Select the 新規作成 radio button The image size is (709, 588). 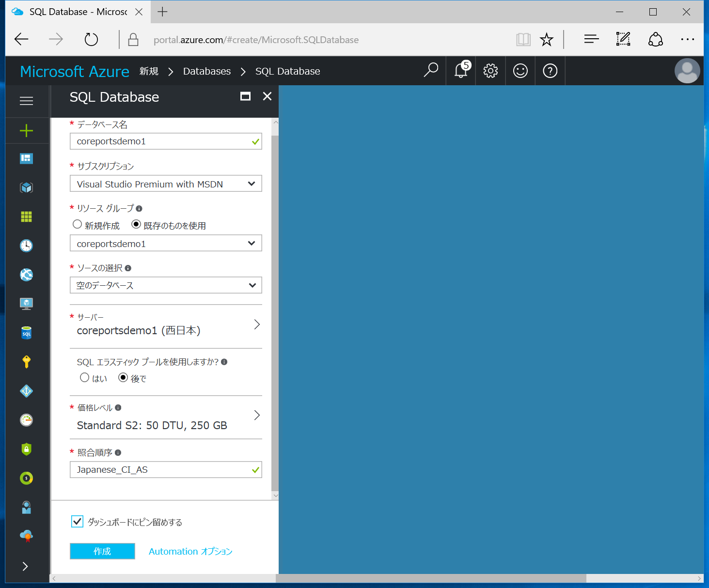77,224
